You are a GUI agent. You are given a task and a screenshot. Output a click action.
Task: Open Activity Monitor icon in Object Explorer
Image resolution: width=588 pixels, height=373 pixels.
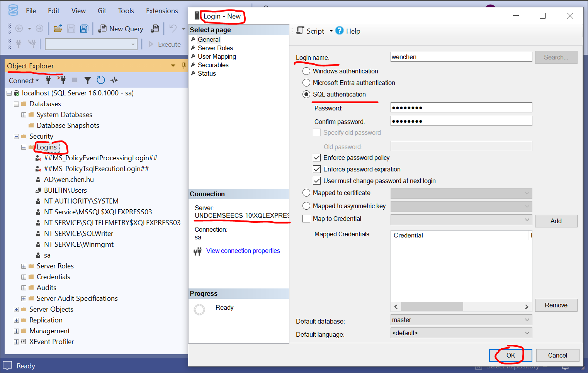[114, 80]
